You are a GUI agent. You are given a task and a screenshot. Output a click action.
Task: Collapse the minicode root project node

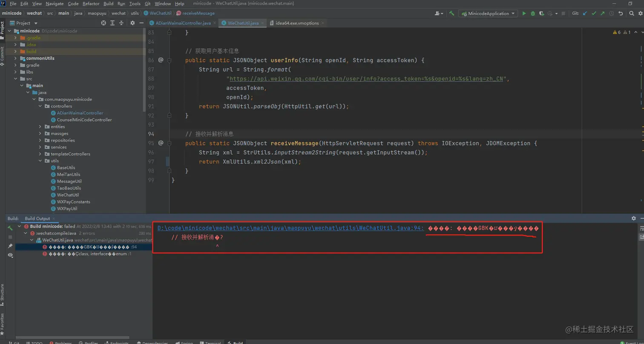click(x=10, y=31)
